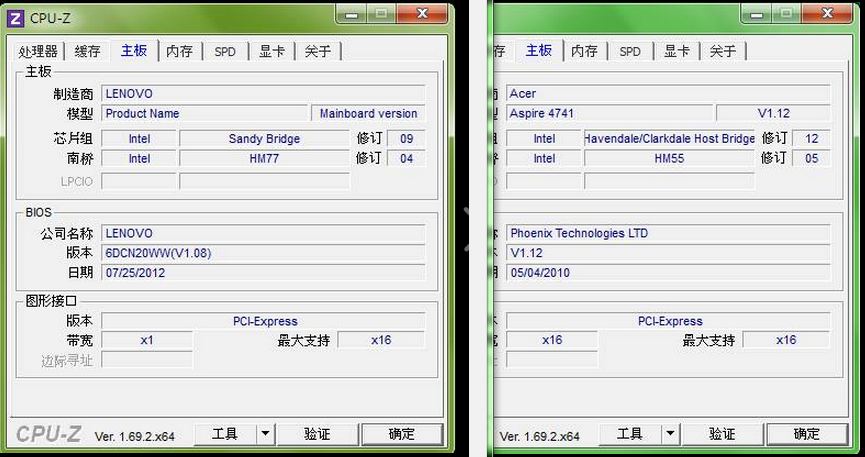Click the 验证 button in the right window
Image resolution: width=865 pixels, height=457 pixels.
point(722,434)
